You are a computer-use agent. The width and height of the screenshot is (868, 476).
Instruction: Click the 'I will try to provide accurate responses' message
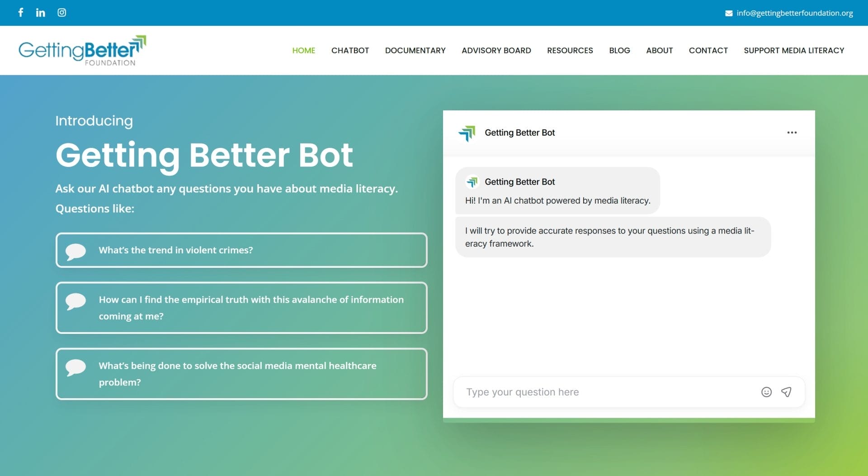click(x=613, y=237)
